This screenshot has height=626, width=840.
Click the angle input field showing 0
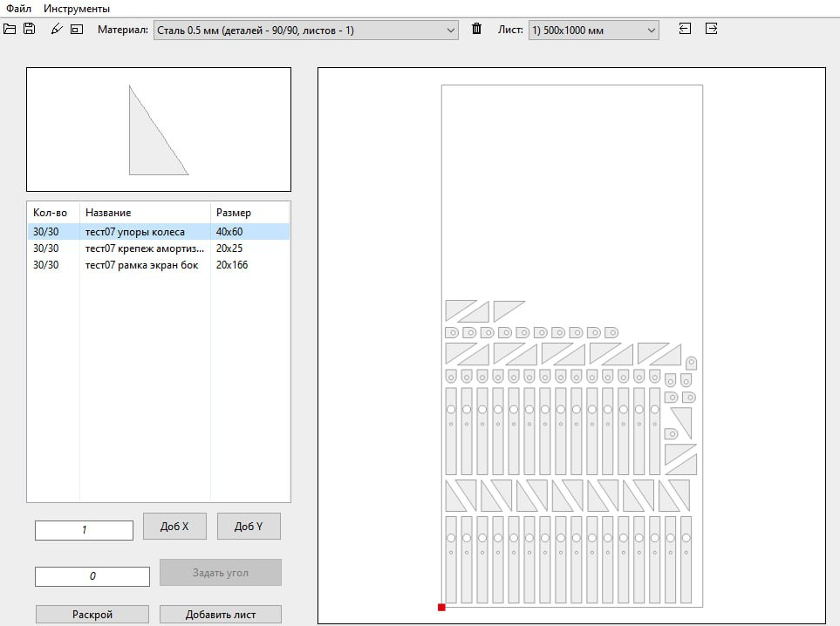(x=92, y=576)
